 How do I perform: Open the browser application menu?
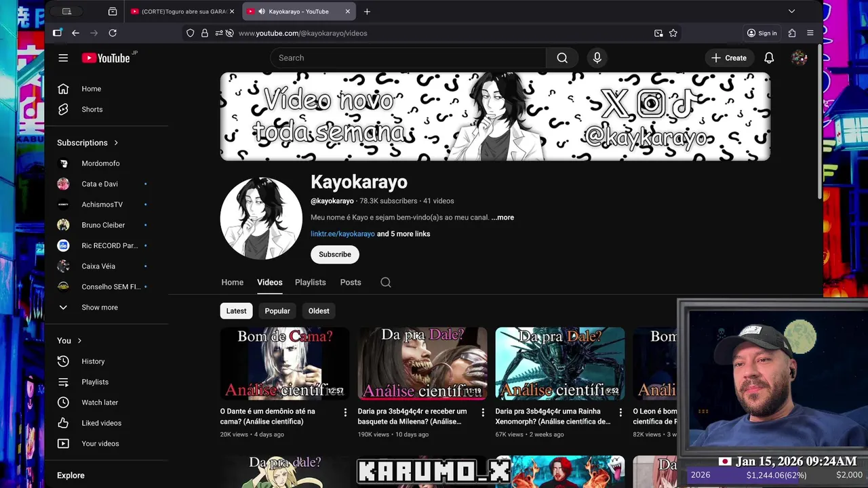[x=810, y=33]
